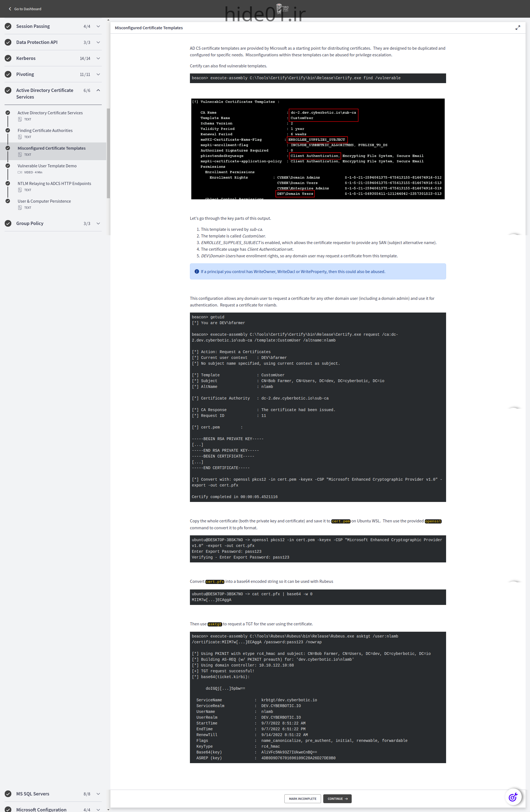Click step checkmark for Finding Certificate Authorities
Viewport: 530px width, 812px height.
(7, 130)
